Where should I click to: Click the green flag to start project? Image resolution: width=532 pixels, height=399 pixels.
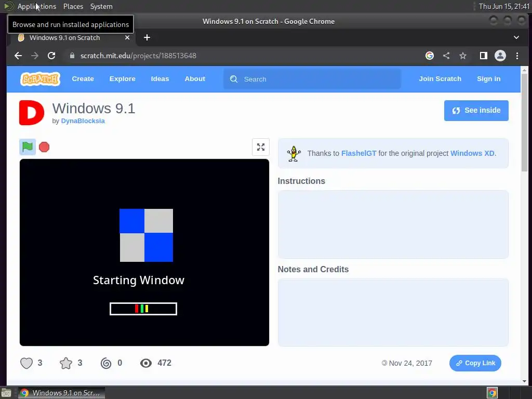click(x=28, y=147)
